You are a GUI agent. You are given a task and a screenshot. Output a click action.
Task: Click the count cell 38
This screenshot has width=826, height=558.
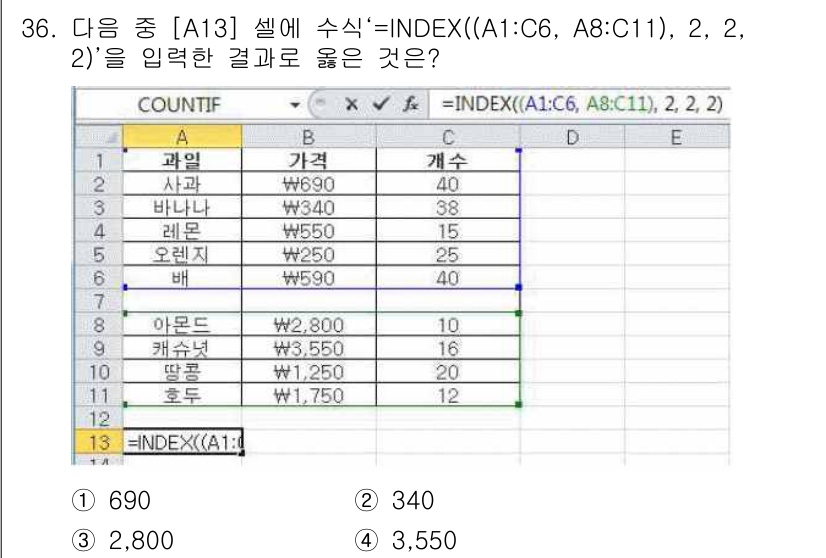(448, 207)
